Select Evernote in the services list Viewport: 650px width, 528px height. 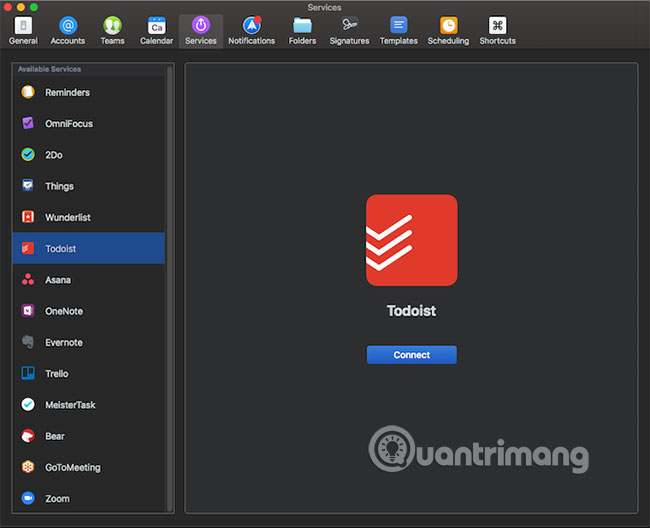tap(89, 342)
